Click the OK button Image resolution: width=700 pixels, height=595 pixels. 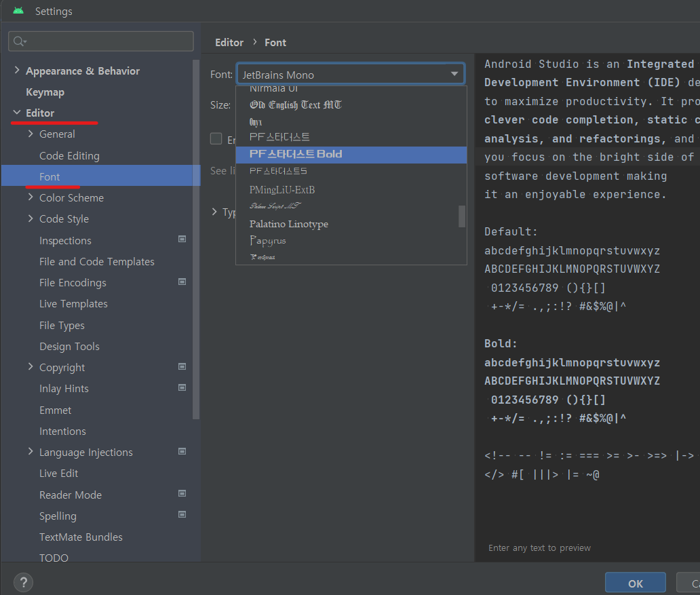[636, 583]
